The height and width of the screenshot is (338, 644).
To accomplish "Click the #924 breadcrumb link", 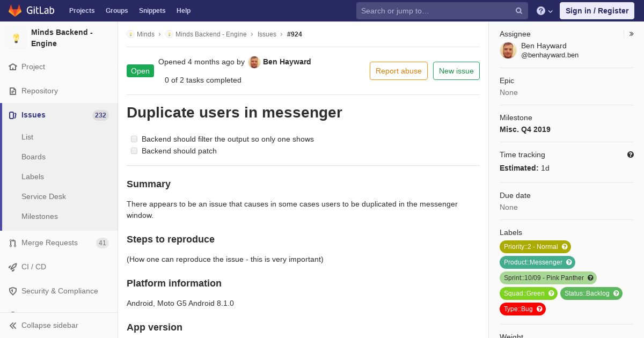I will 295,34.
